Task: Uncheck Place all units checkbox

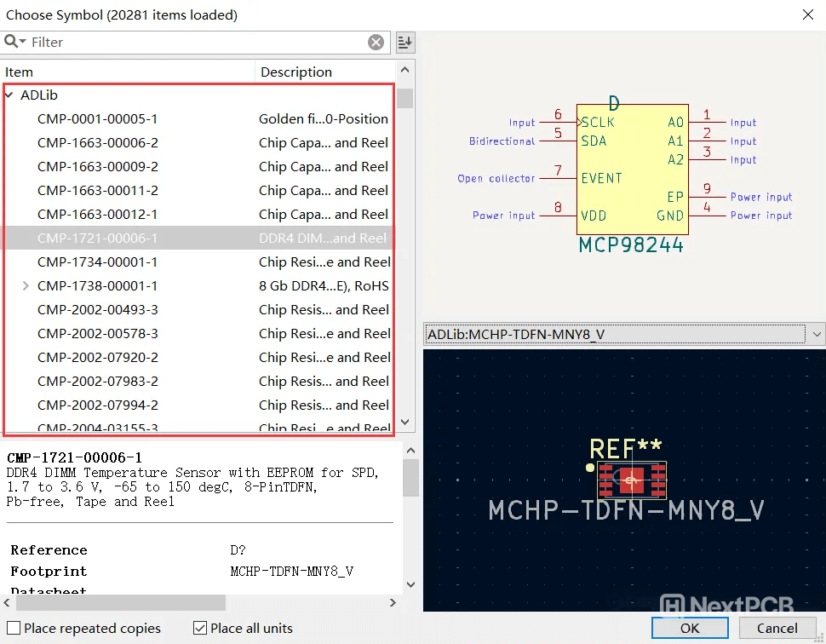Action: [x=200, y=629]
